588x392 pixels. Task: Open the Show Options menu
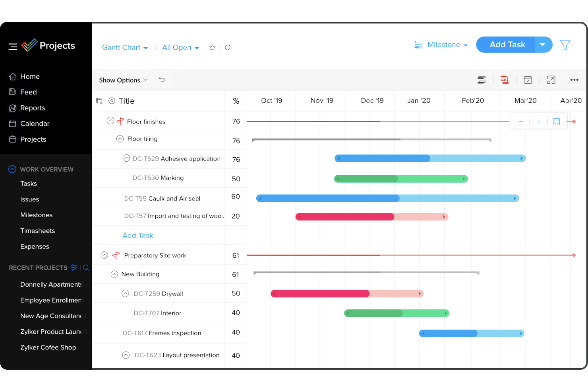pyautogui.click(x=123, y=80)
